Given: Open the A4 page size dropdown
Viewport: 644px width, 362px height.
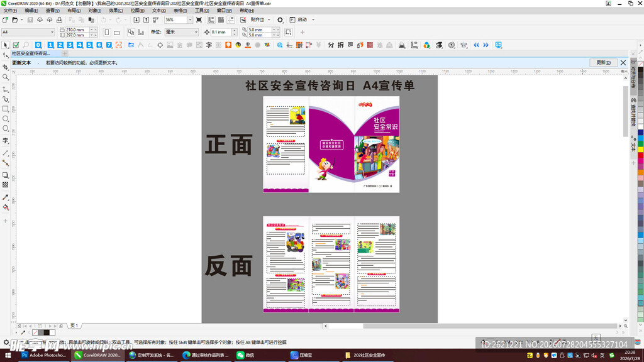Looking at the screenshot, I should [x=52, y=32].
